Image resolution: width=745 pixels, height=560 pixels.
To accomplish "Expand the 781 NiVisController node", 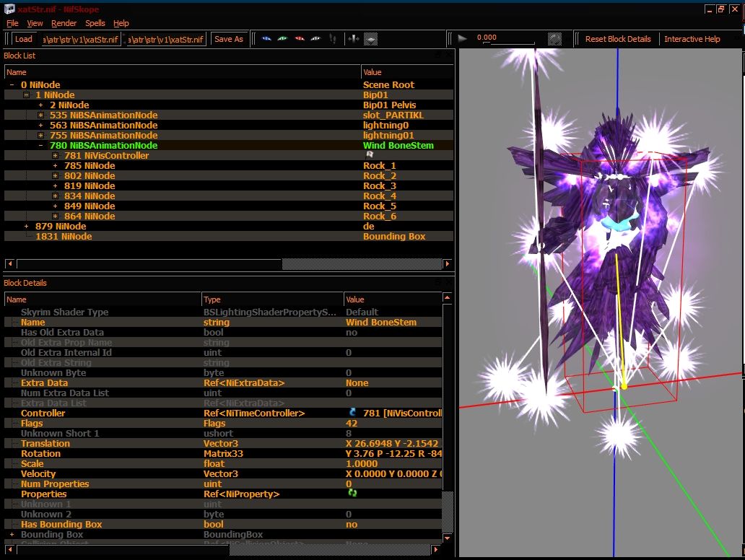I will 55,155.
